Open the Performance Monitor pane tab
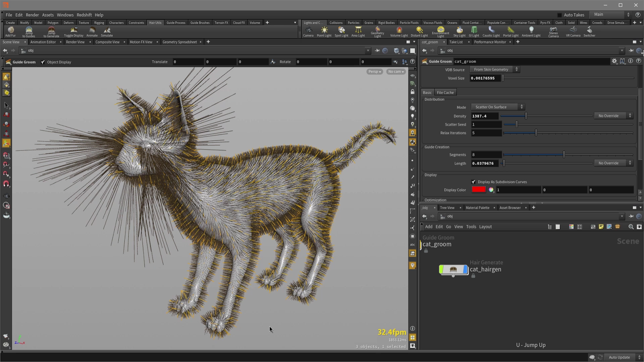Screen dimensions: 644x362 pos(490,42)
